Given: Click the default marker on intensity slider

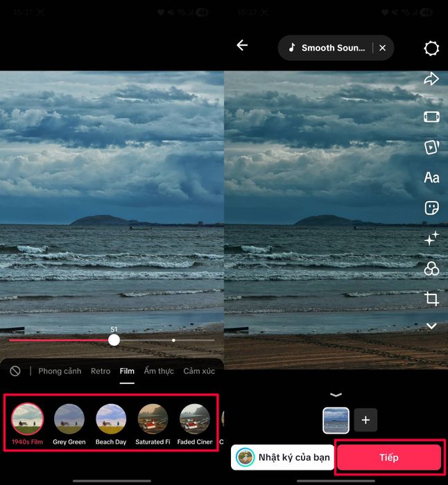Looking at the screenshot, I should tap(173, 340).
